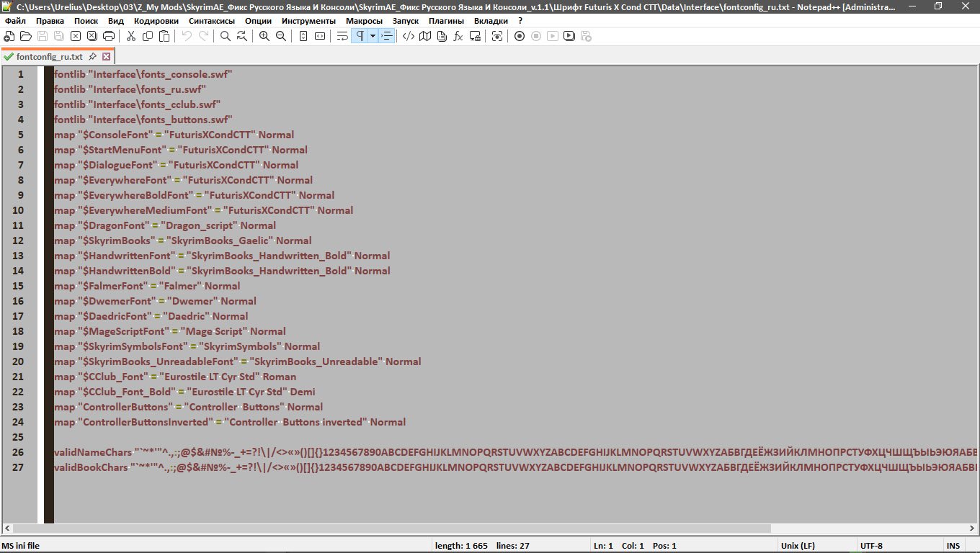Click Playback macro icon
This screenshot has width=980, height=553.
pyautogui.click(x=553, y=36)
